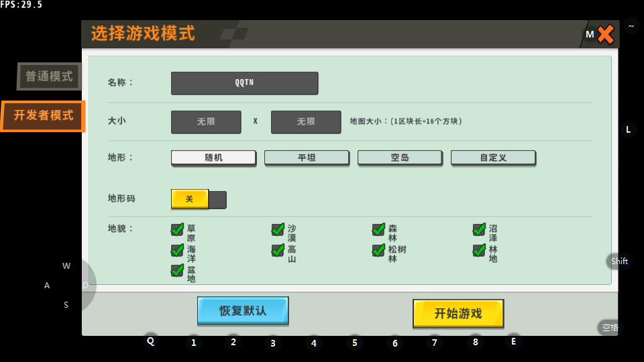Click the map size hint text 地图大小

pyautogui.click(x=406, y=121)
